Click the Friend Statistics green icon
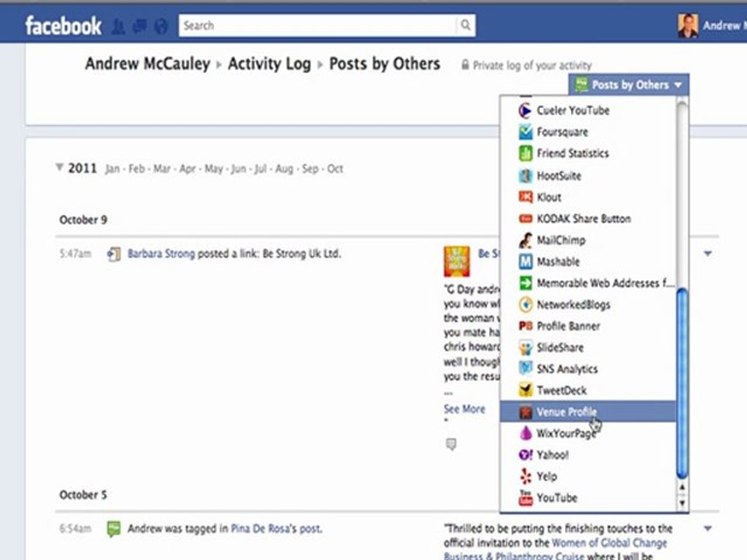The height and width of the screenshot is (560, 747). (525, 153)
